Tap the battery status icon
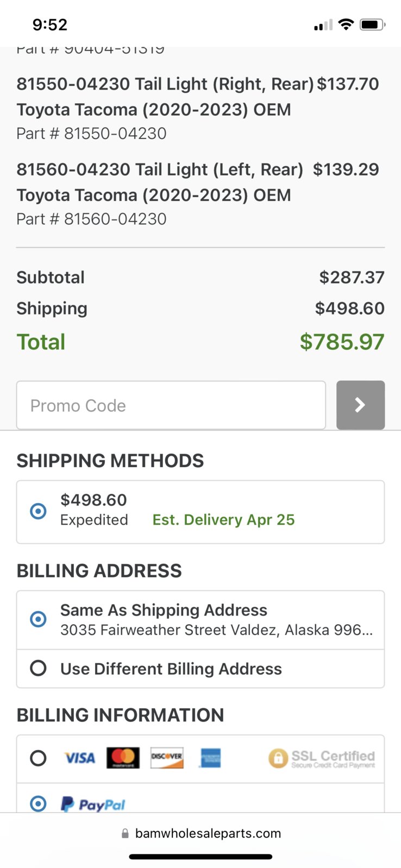 point(373,24)
